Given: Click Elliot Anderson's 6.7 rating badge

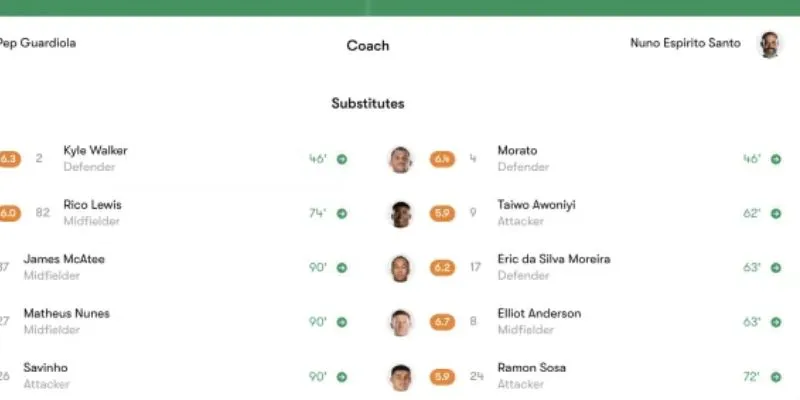Looking at the screenshot, I should [x=442, y=322].
